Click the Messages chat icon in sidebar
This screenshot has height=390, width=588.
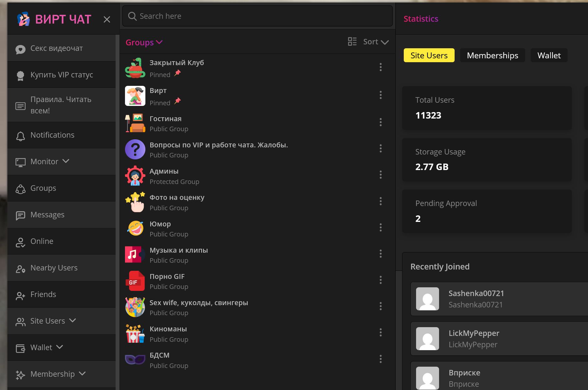[20, 215]
